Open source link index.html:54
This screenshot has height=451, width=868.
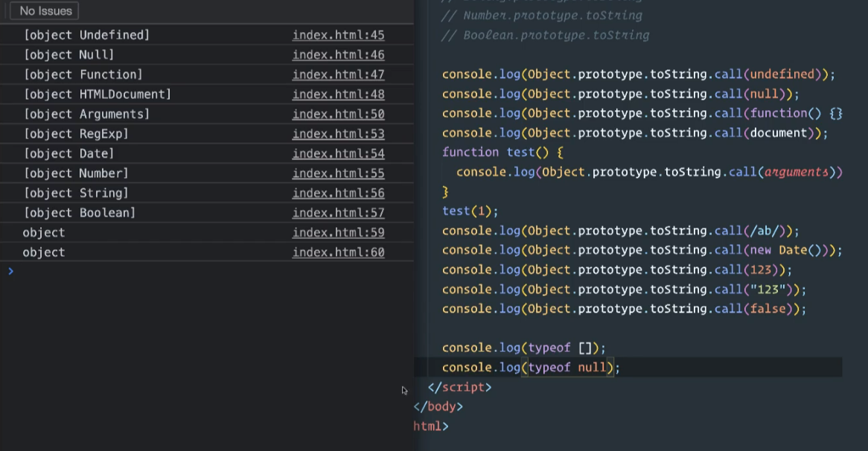[x=338, y=154]
